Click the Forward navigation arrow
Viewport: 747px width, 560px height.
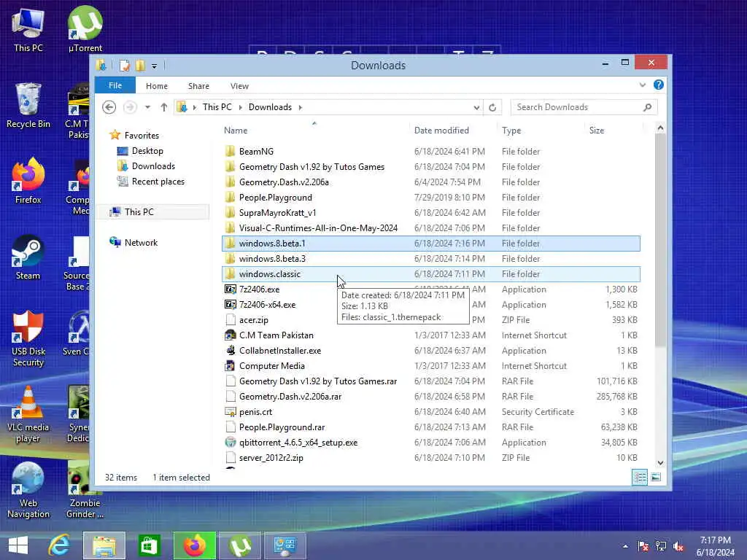pos(130,107)
